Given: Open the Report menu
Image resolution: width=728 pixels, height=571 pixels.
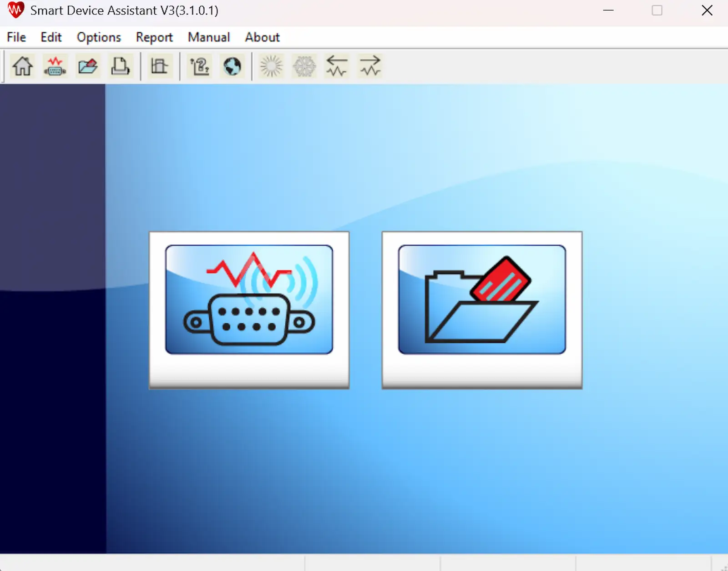Looking at the screenshot, I should tap(154, 37).
